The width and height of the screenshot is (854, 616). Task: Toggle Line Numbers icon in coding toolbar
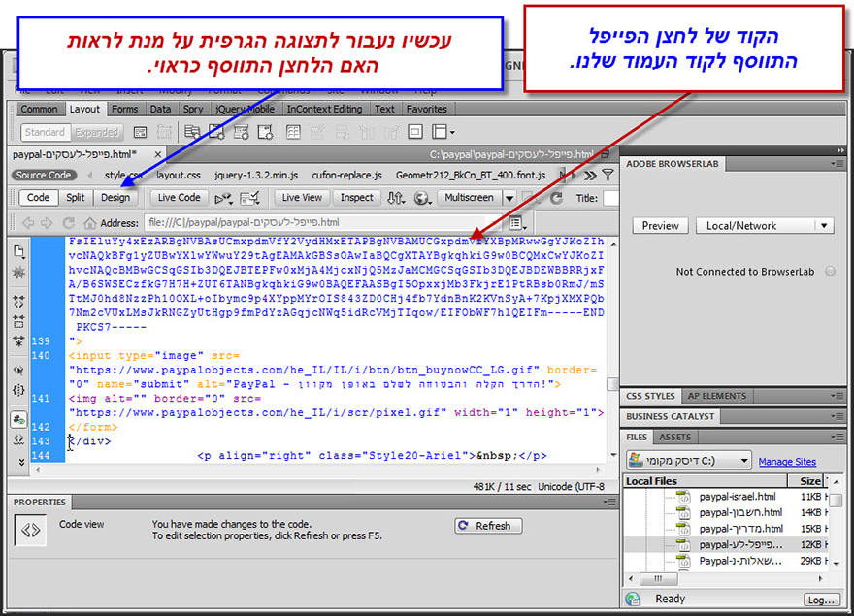(x=19, y=419)
